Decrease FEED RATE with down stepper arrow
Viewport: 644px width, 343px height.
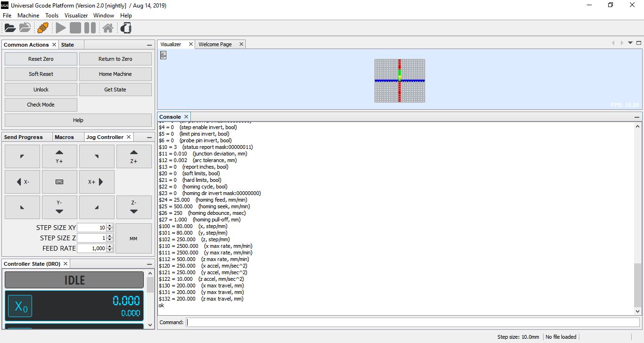point(110,250)
